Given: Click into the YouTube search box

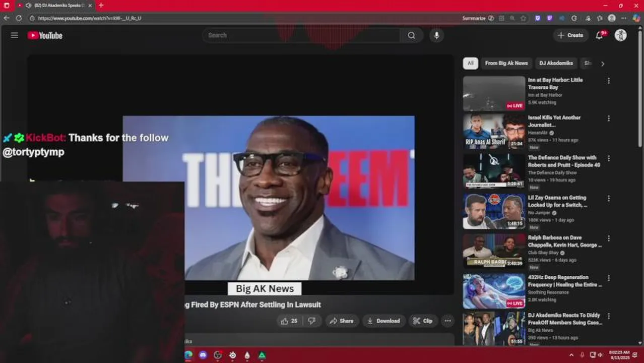Looking at the screenshot, I should tap(301, 35).
